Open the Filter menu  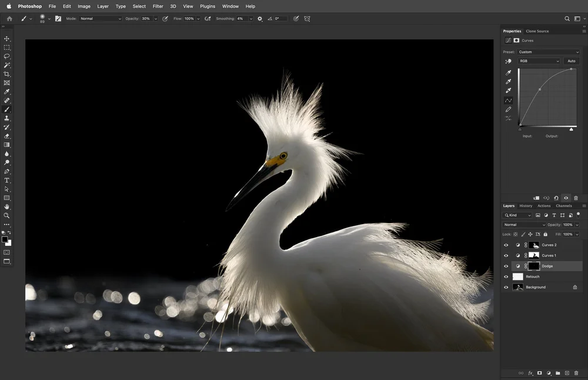(158, 6)
